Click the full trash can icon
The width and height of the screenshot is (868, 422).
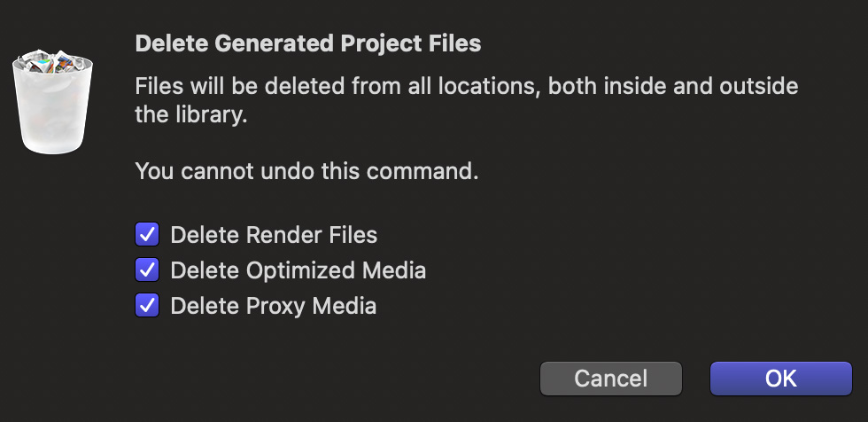[52, 101]
